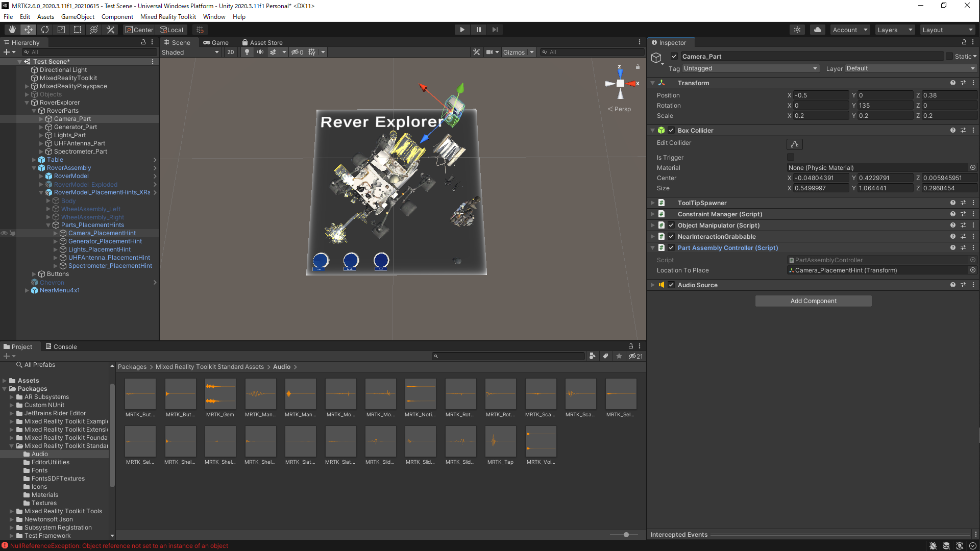Select the Rect Transform tool

point(78,30)
